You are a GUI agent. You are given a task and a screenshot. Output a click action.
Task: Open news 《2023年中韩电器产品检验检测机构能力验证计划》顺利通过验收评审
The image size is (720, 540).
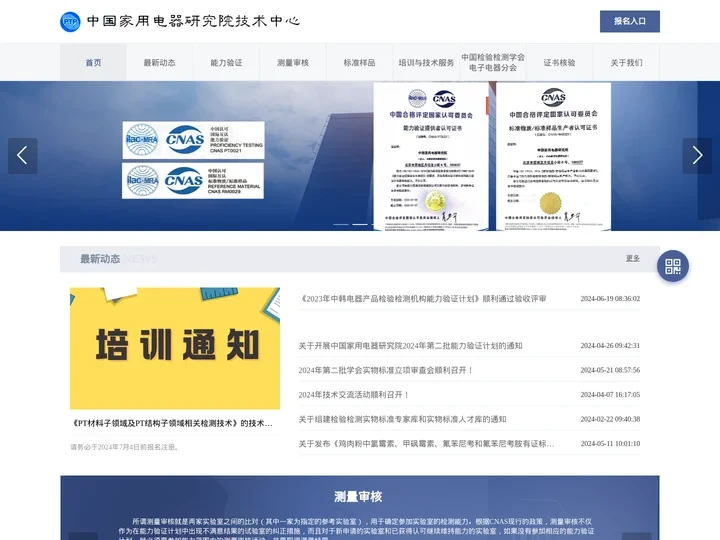[423, 298]
